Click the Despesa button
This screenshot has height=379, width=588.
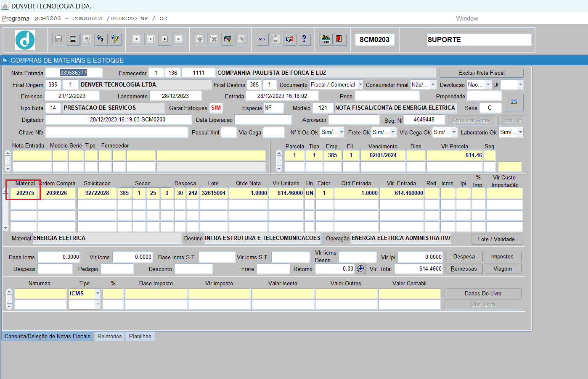[x=464, y=257]
